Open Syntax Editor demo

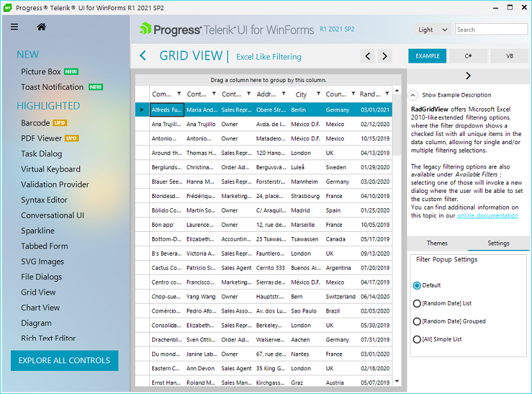point(44,200)
